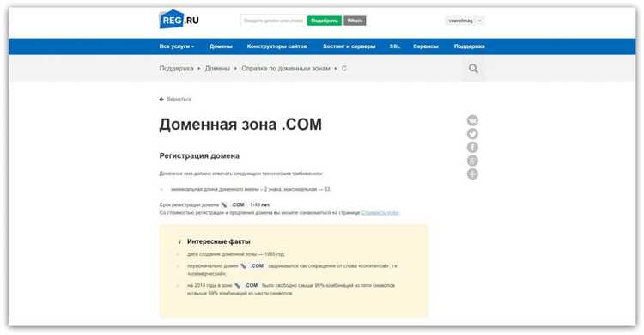
Task: Click the gray Whois button
Action: click(x=355, y=21)
